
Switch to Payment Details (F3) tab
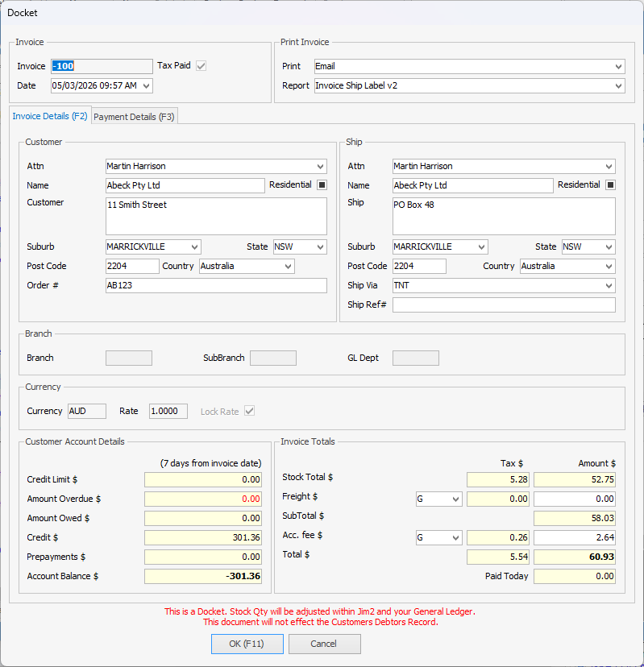[134, 117]
